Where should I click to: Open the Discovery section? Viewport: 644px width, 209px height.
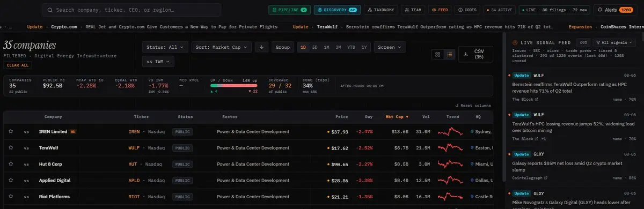click(337, 10)
